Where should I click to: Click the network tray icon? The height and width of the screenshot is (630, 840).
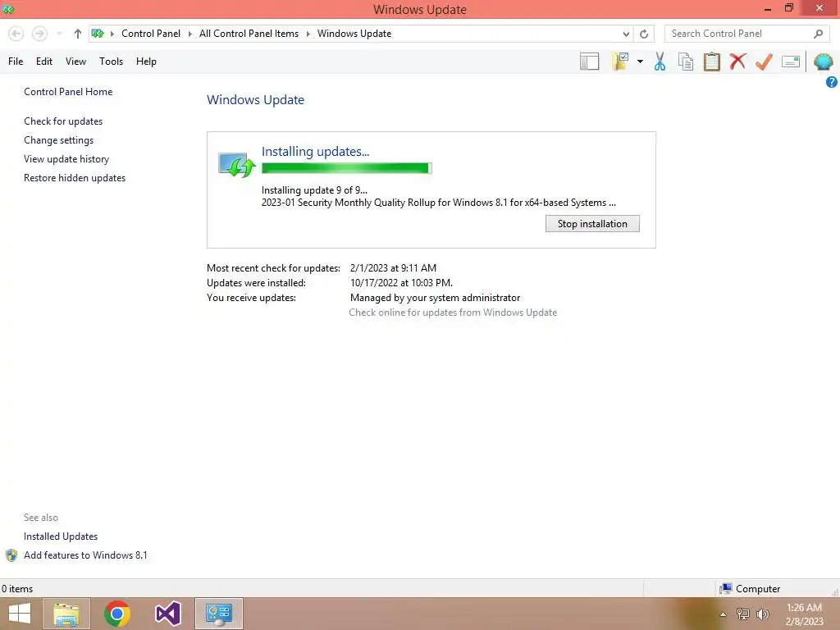[x=743, y=614]
